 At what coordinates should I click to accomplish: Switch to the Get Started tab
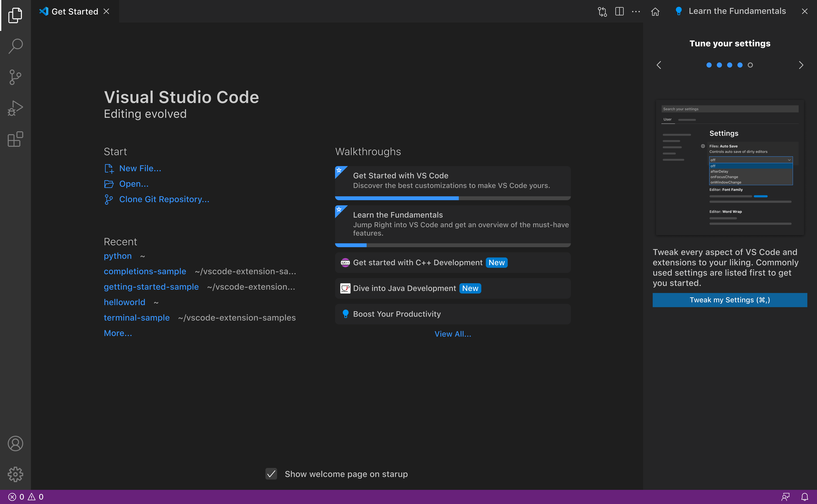[75, 11]
